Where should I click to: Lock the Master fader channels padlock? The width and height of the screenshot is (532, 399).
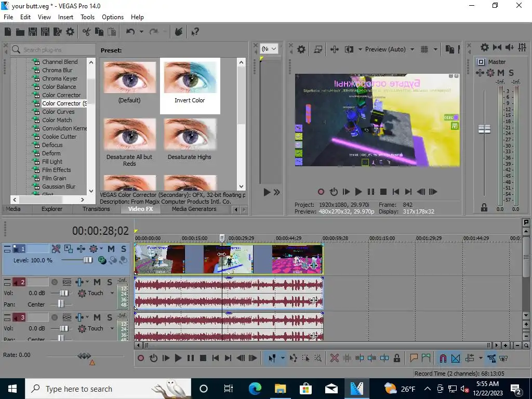coord(484,207)
